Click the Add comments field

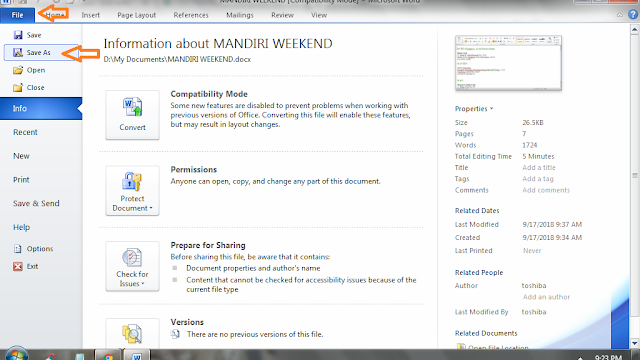(x=546, y=190)
